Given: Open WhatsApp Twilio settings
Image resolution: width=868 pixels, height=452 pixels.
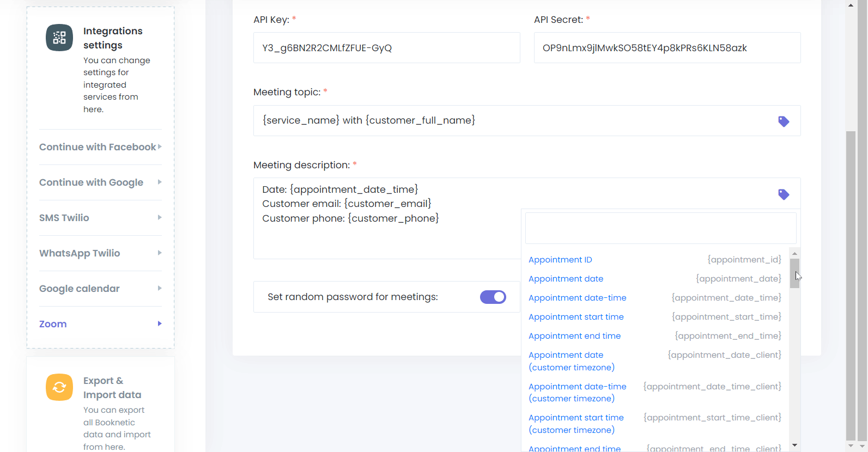Looking at the screenshot, I should (x=80, y=253).
